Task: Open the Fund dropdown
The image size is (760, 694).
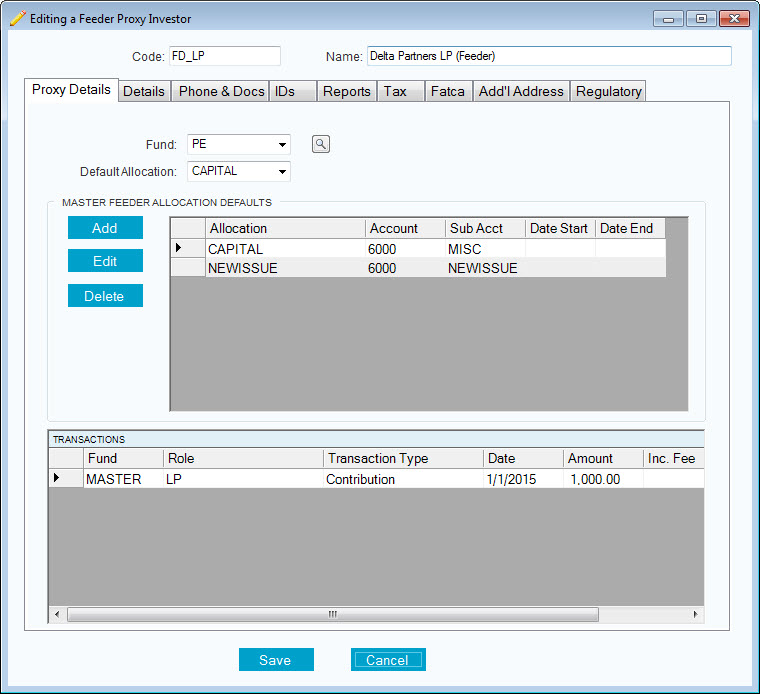Action: pos(283,145)
